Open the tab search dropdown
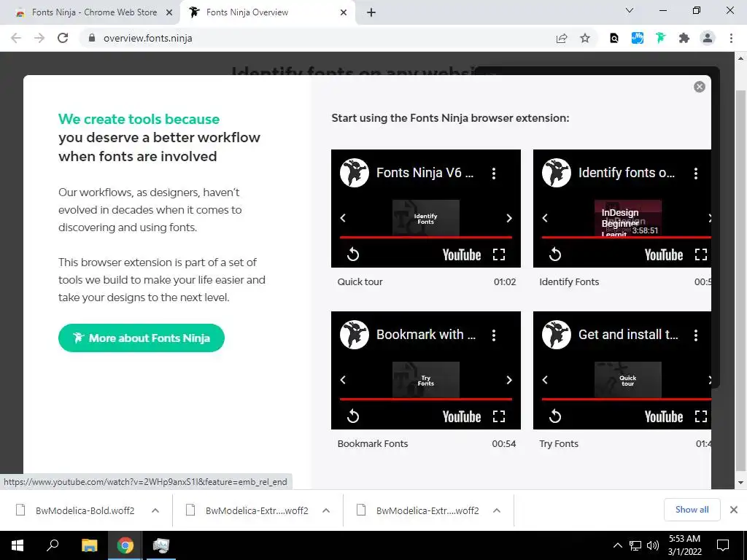Viewport: 747px width, 560px height. pos(630,10)
